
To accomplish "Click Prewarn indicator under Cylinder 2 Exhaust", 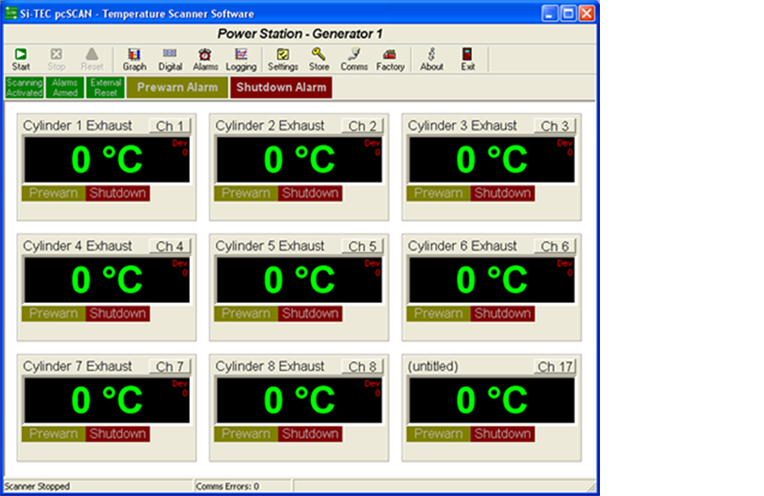I will [x=246, y=193].
